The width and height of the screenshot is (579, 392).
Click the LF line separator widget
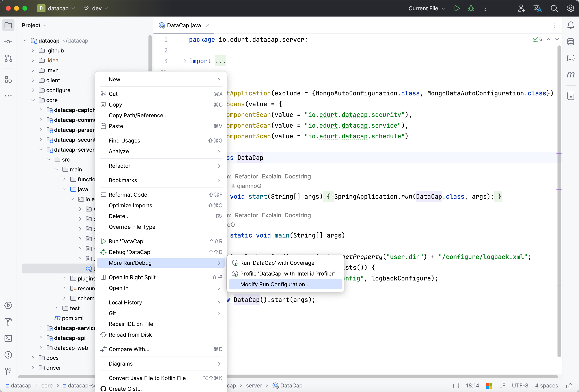(502, 386)
